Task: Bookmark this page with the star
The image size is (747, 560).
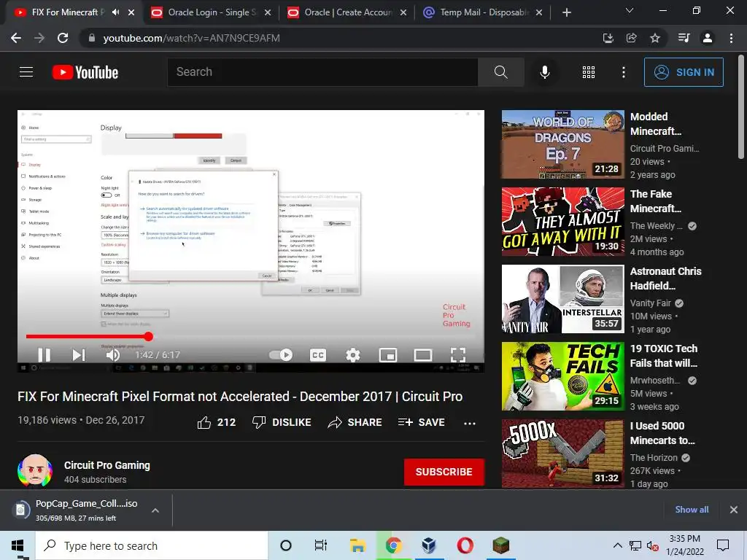Action: (x=655, y=38)
